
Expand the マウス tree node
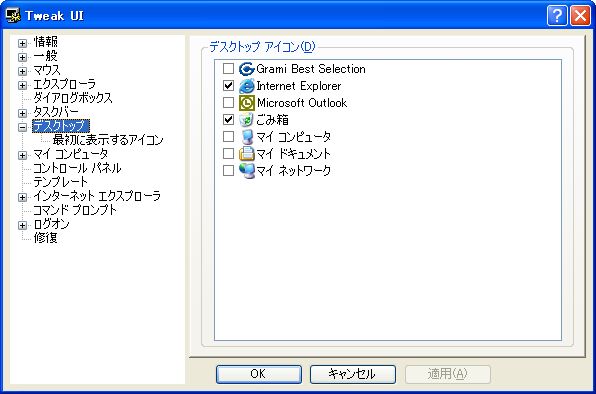click(x=22, y=71)
